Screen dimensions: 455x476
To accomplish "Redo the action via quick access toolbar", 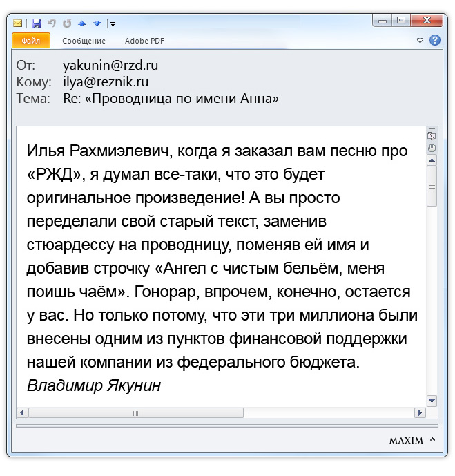I will (x=67, y=23).
